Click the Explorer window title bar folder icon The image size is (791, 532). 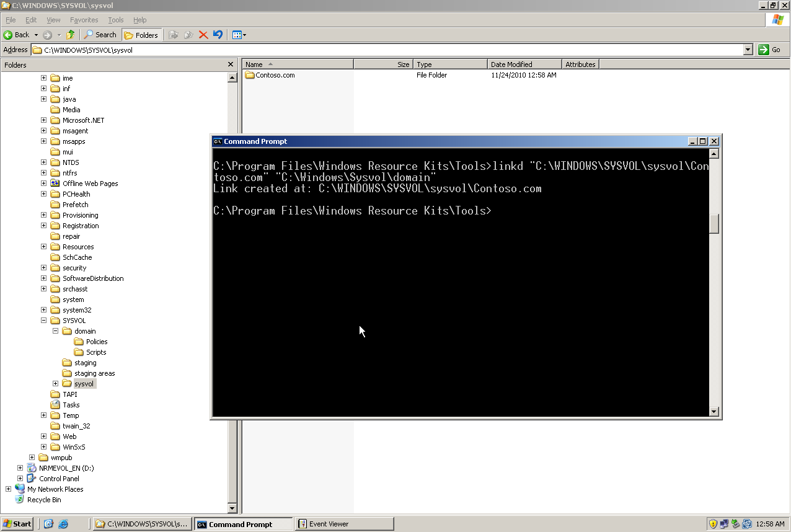[6, 5]
